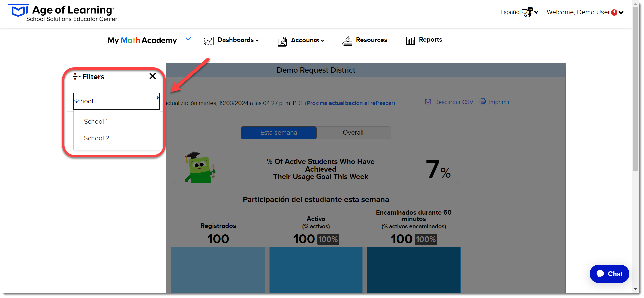Screen dimensions: 644x298
Task: Select School 1 from the list
Action: 96,122
